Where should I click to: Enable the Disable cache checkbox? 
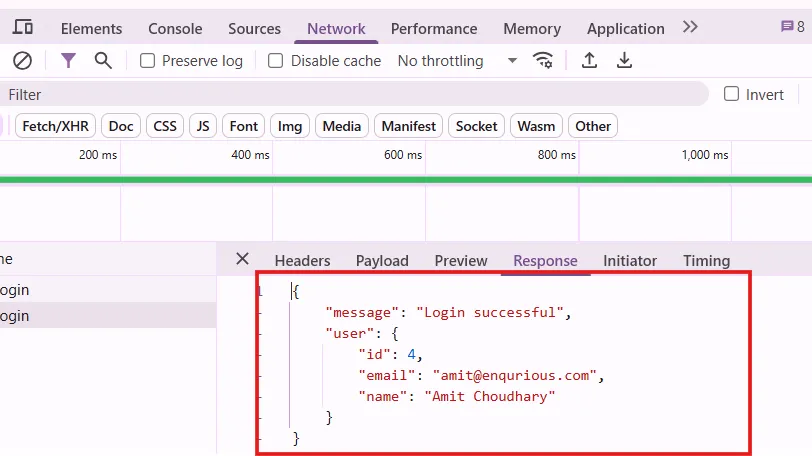click(x=276, y=61)
